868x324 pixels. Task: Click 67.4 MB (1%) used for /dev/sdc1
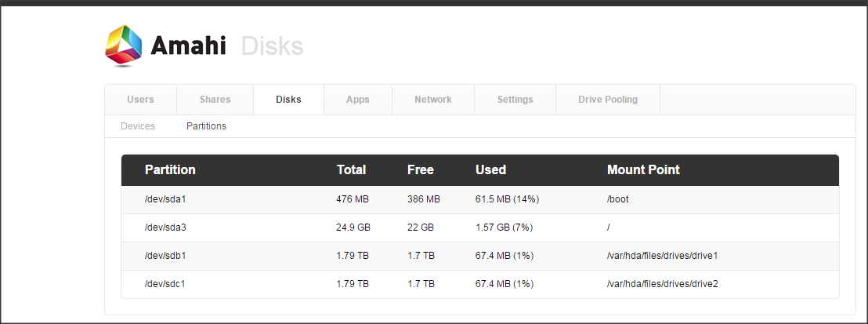click(505, 284)
